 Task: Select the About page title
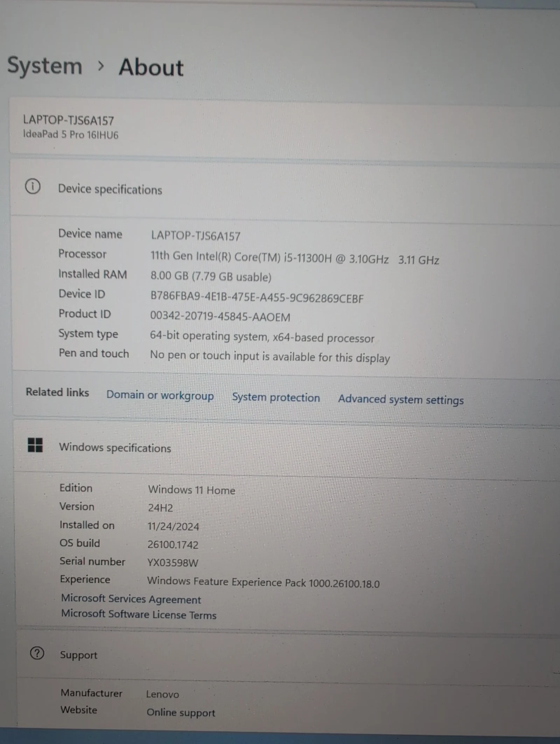coord(151,67)
